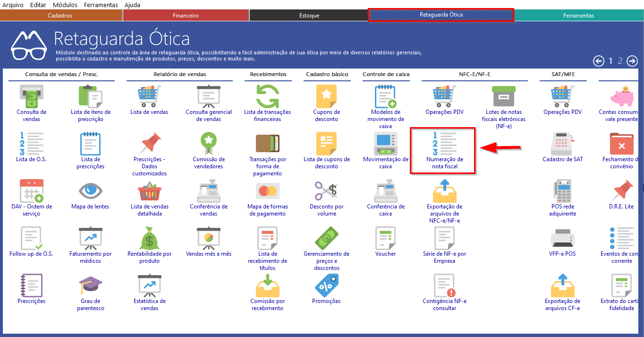The image size is (644, 337).
Task: Go to previous page with left arrow
Action: [x=599, y=61]
